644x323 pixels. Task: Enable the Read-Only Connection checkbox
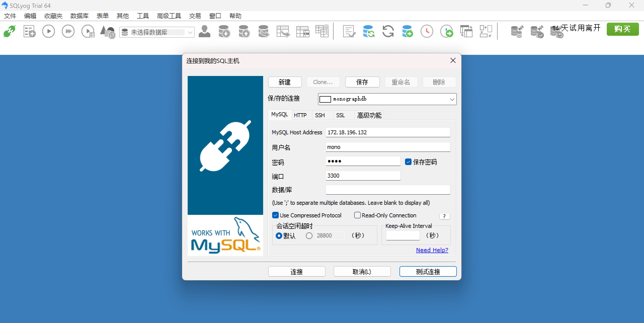[x=357, y=215]
